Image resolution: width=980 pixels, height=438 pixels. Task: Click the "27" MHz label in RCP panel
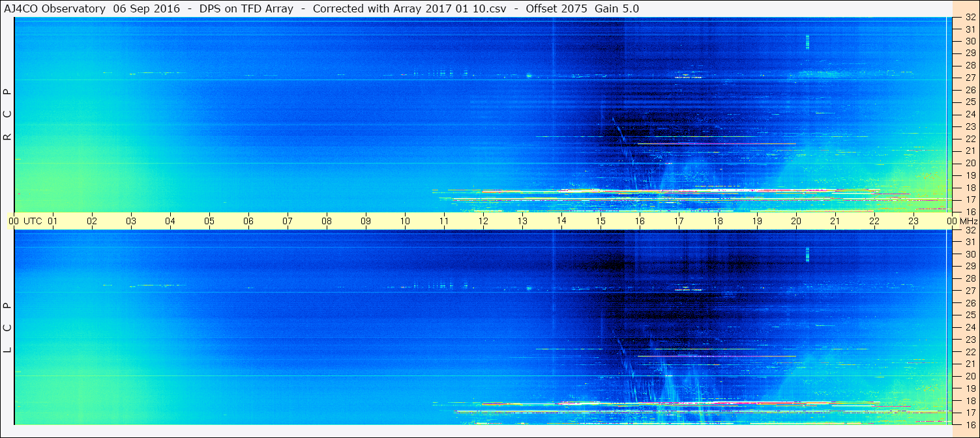click(970, 78)
